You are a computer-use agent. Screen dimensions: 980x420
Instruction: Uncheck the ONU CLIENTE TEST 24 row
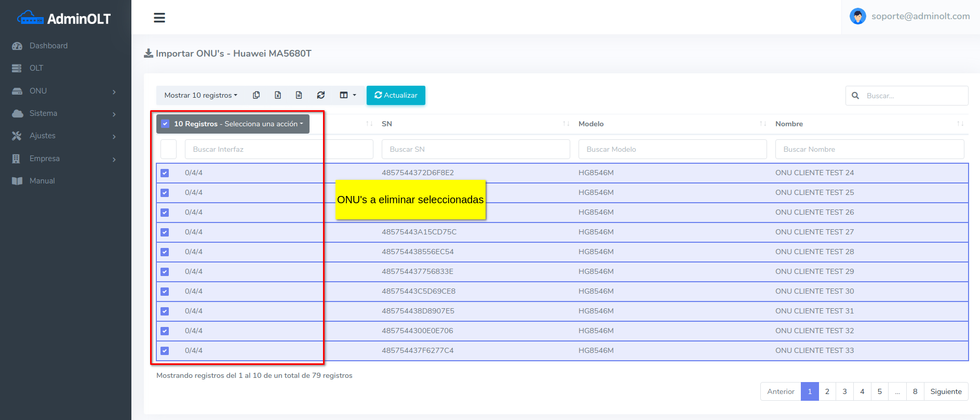point(165,173)
